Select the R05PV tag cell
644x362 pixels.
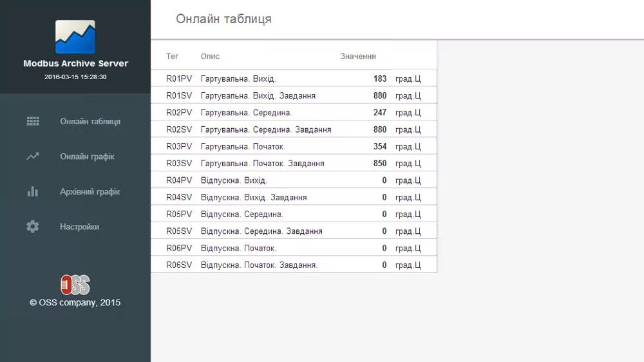pyautogui.click(x=178, y=214)
